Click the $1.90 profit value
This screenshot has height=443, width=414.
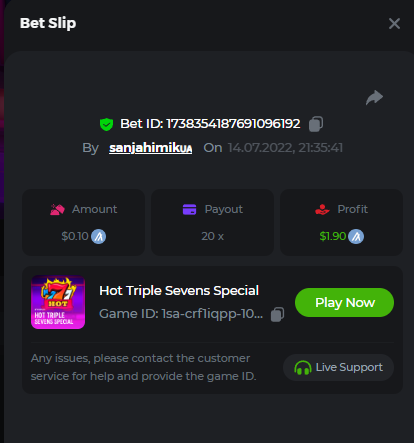pos(333,236)
